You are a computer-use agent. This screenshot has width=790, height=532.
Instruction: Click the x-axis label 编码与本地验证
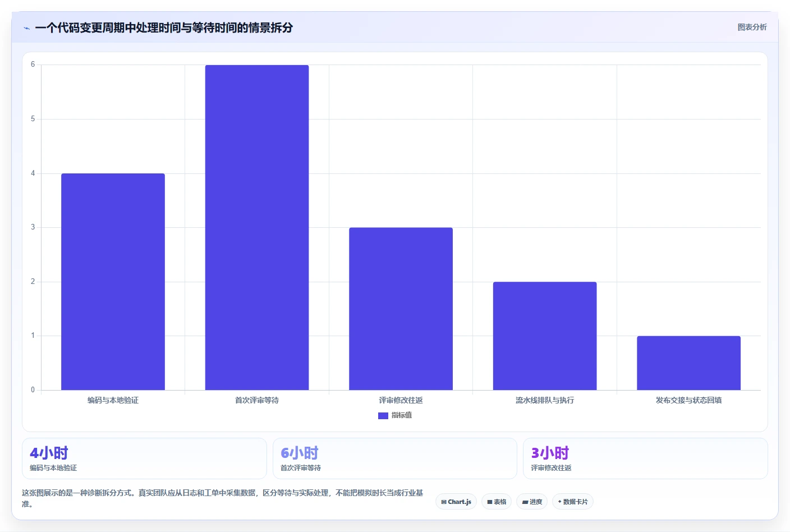pos(113,400)
